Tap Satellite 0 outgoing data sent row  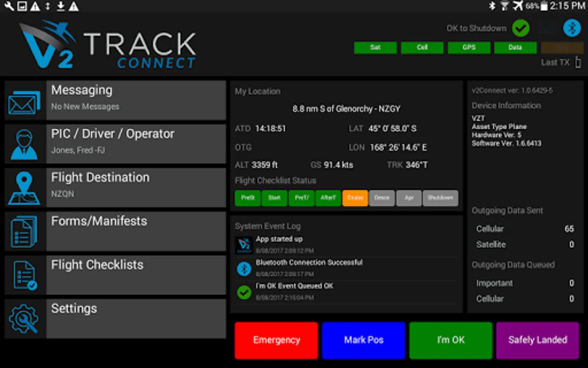coord(525,245)
